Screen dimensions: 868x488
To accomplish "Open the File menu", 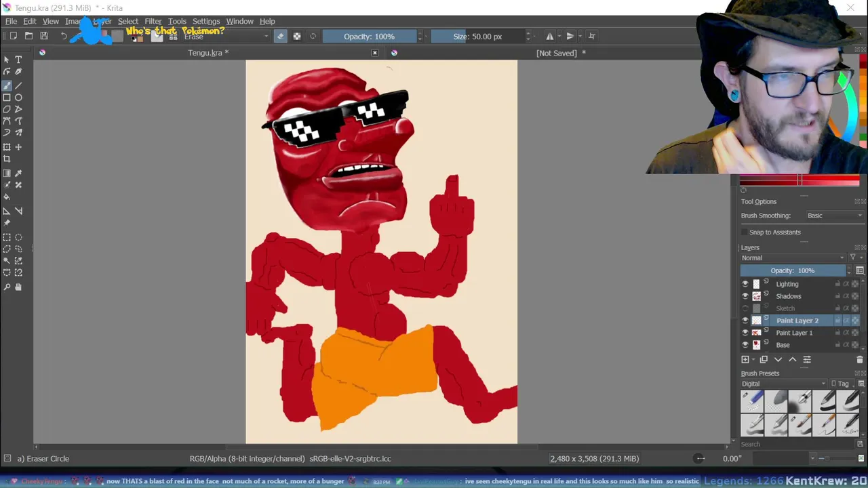I will click(12, 21).
